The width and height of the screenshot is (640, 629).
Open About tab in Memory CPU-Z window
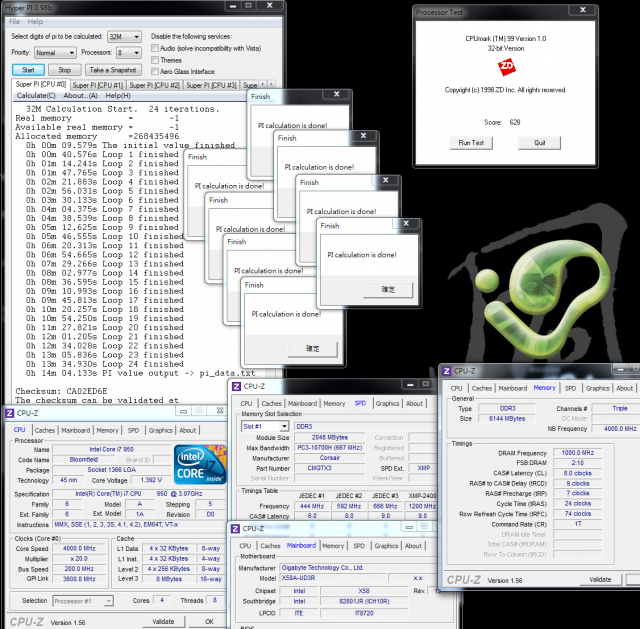coord(624,388)
